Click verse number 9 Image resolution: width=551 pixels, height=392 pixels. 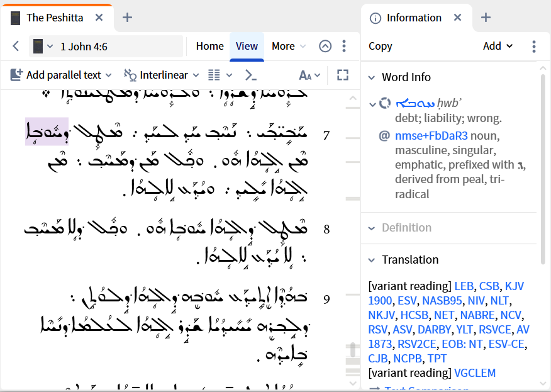pos(326,299)
